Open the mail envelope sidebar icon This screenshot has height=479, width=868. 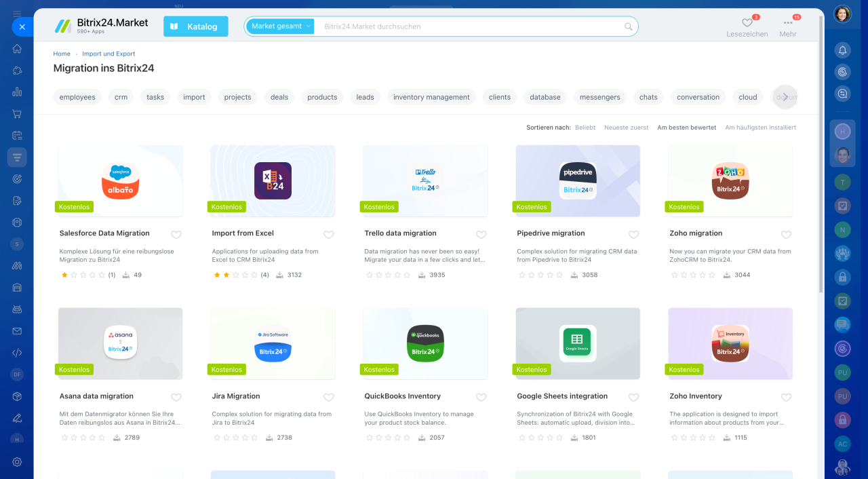[x=17, y=331]
